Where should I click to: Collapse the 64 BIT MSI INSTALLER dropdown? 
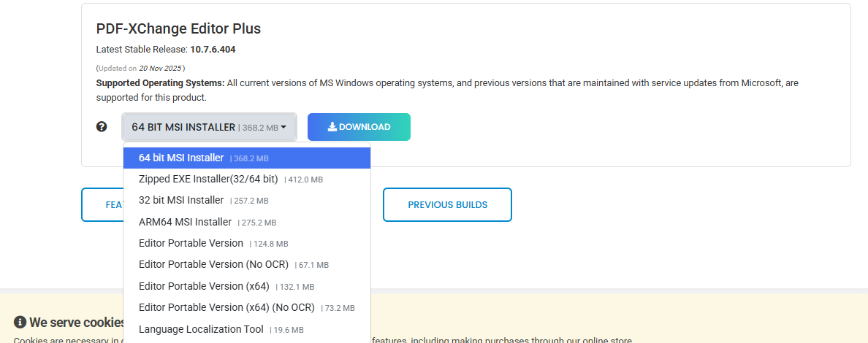tap(209, 127)
